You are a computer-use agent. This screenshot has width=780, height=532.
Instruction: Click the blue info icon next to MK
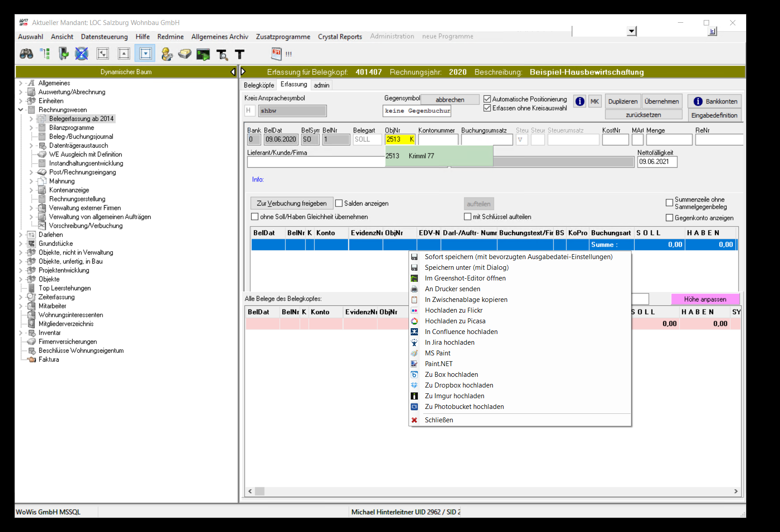tap(580, 101)
